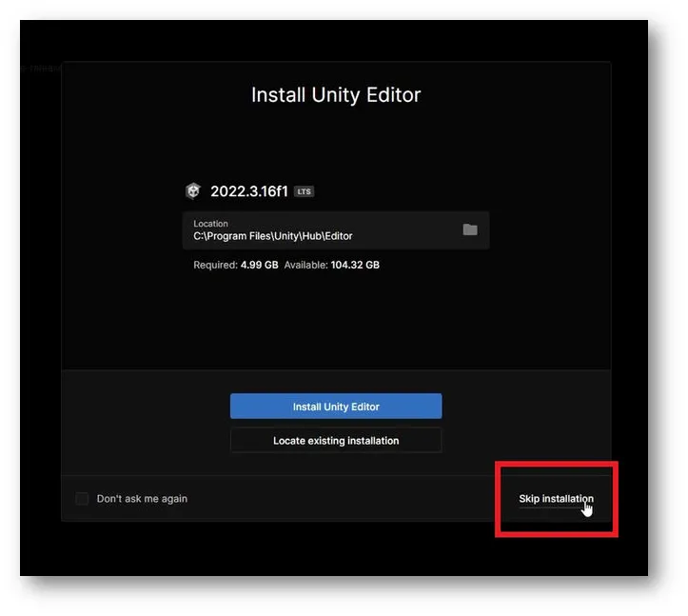688x616 pixels.
Task: Click the "Don't ask me again" label text
Action: coord(142,499)
